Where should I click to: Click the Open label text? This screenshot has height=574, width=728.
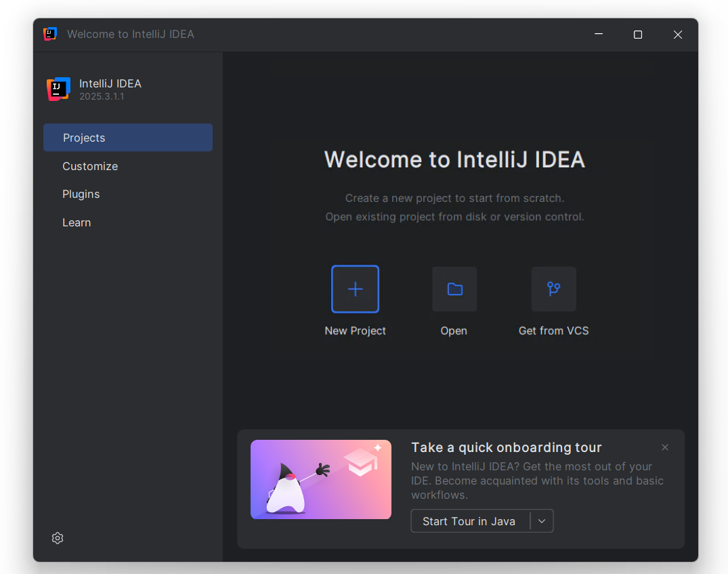click(x=454, y=331)
